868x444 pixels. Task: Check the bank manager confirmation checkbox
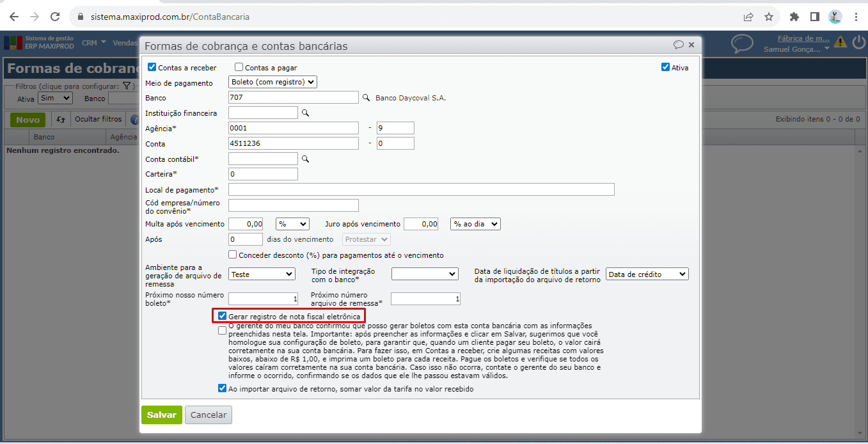tap(222, 331)
